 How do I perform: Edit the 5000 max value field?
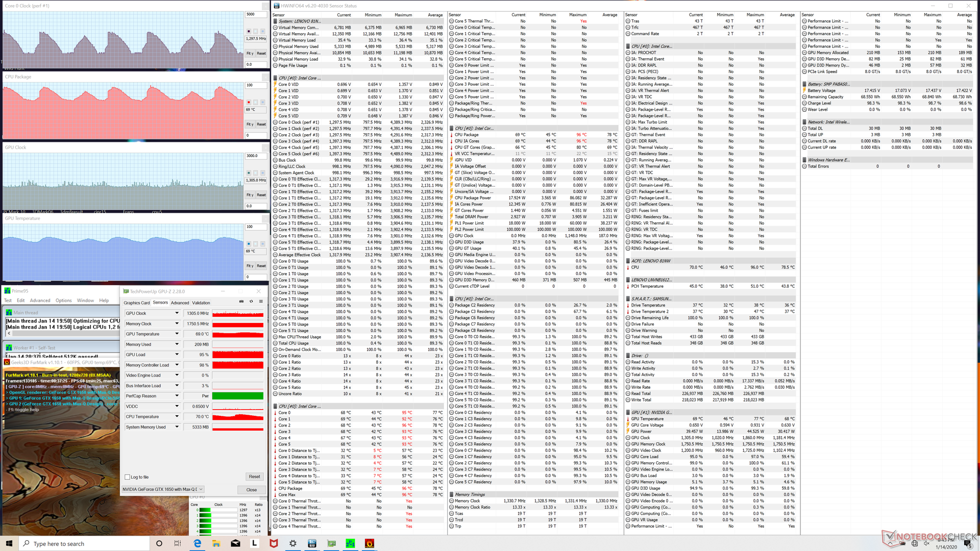pyautogui.click(x=256, y=14)
